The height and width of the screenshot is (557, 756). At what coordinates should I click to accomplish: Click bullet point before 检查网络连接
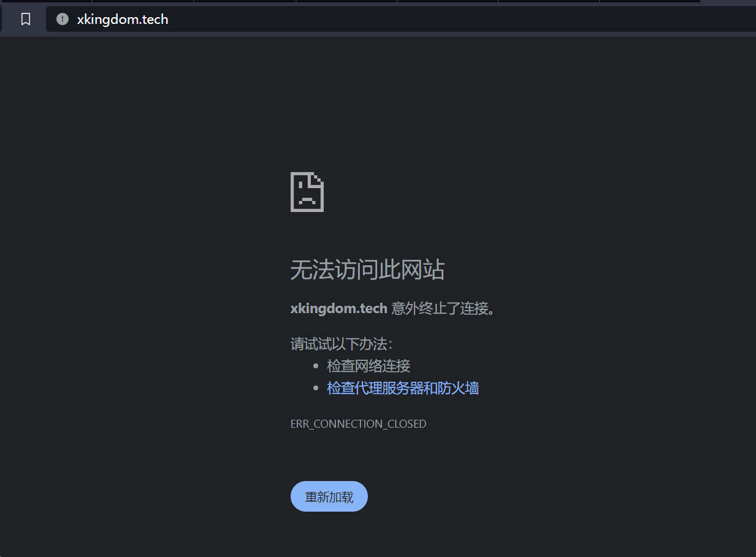point(316,366)
